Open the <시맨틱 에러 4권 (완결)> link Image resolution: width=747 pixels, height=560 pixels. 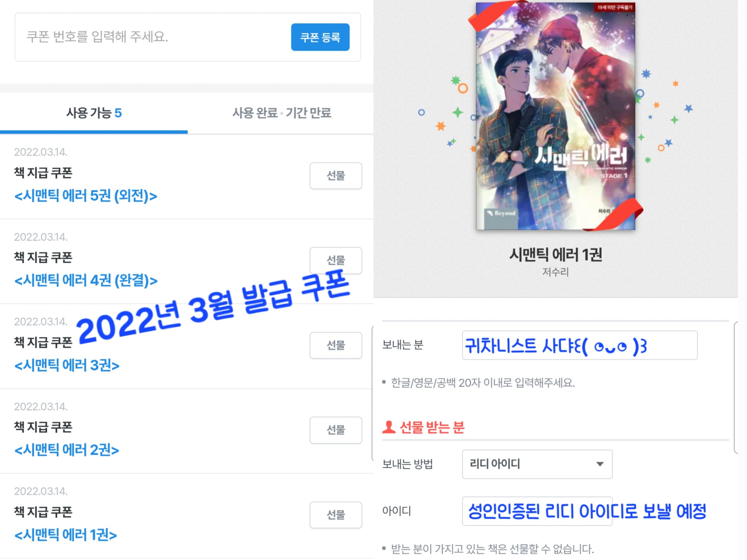pyautogui.click(x=86, y=280)
